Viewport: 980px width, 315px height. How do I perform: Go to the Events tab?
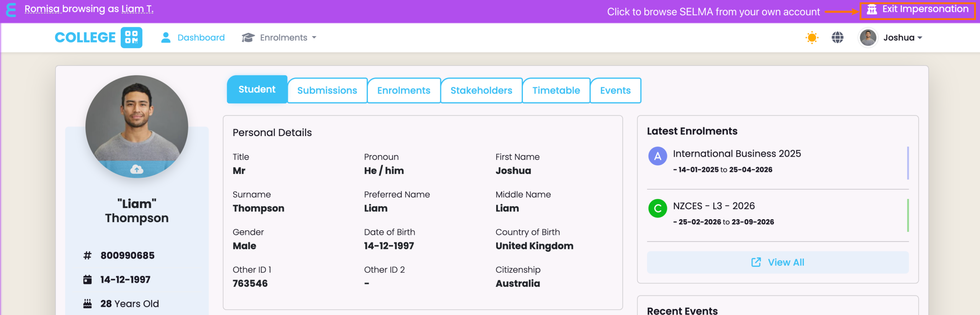(x=615, y=90)
